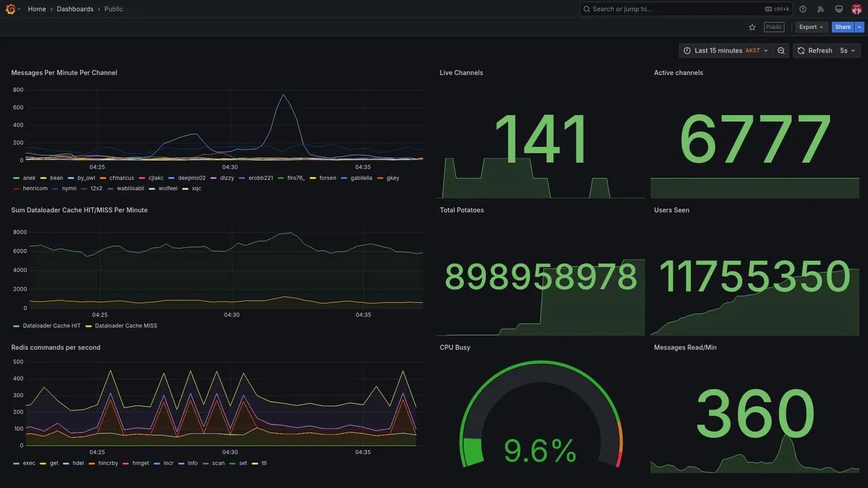Expand the arrow next to Share button

[859, 27]
